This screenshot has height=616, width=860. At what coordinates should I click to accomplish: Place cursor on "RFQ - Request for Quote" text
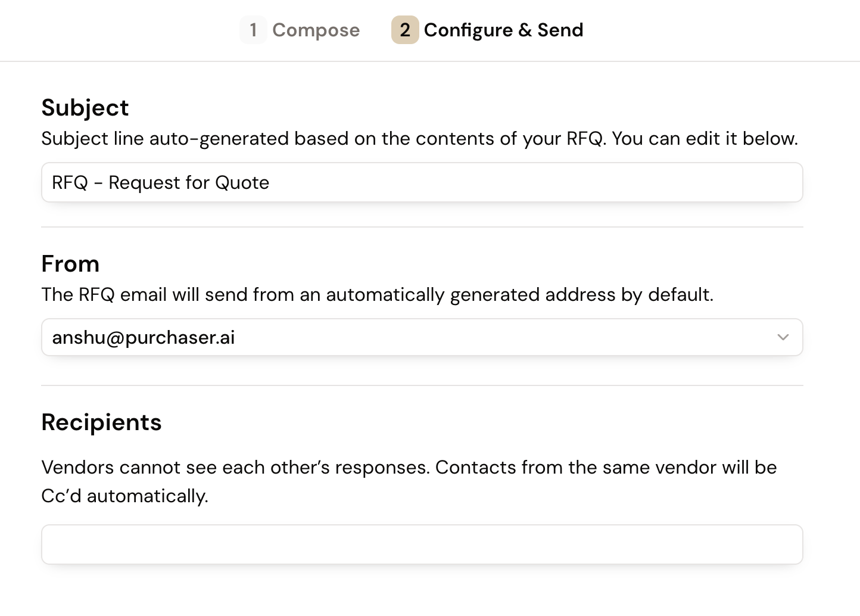160,183
